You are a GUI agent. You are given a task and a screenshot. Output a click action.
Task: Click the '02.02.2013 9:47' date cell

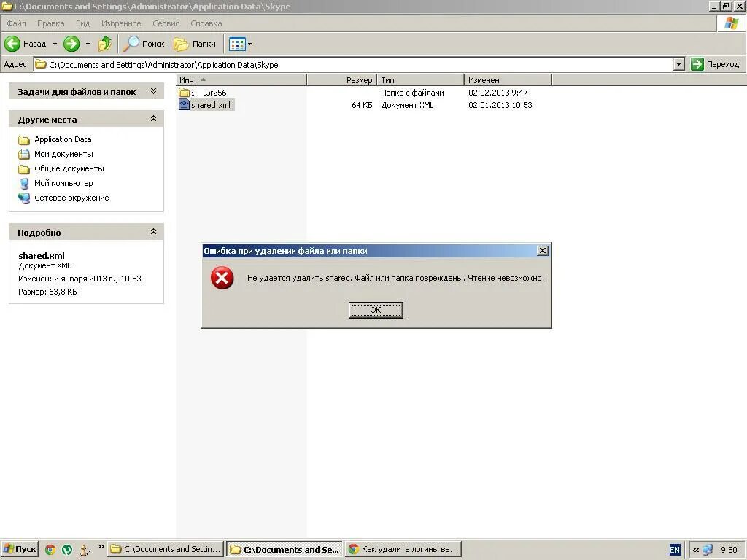point(498,93)
